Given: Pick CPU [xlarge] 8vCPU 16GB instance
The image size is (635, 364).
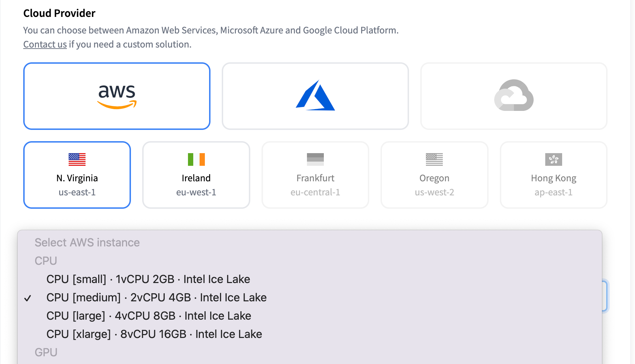Looking at the screenshot, I should click(154, 334).
